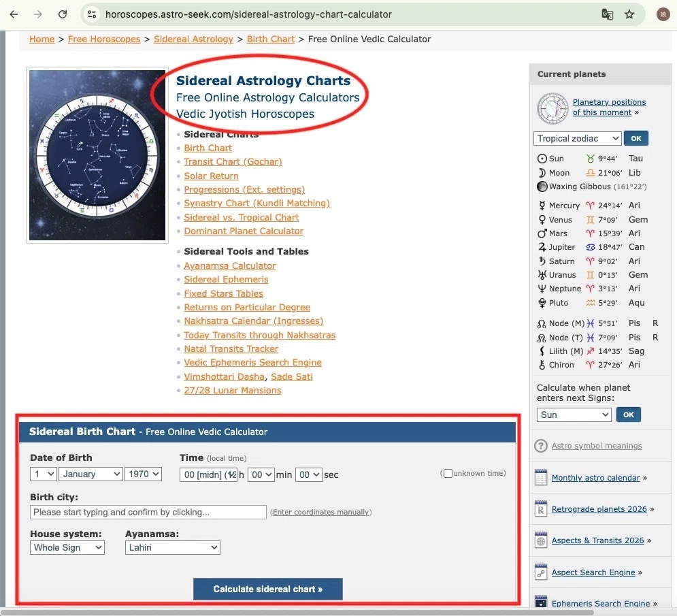This screenshot has width=677, height=616.
Task: Open Solar Return link
Action: pos(211,176)
